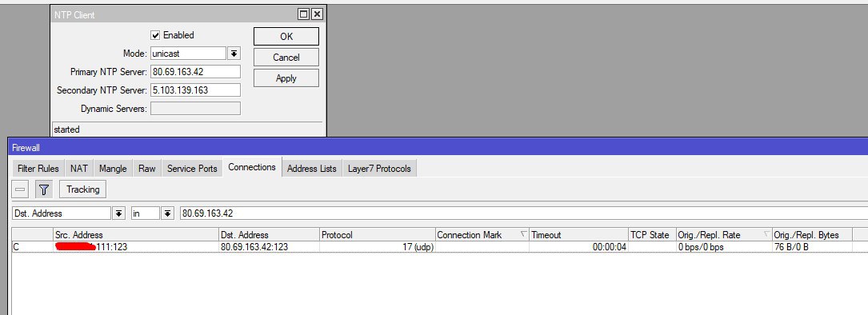868x315 pixels.
Task: Click the TCP State column header
Action: pyautogui.click(x=652, y=235)
